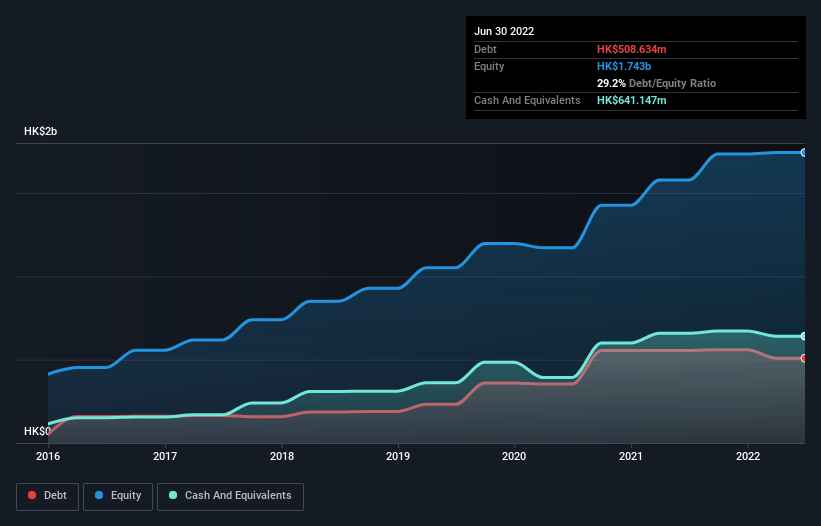Click the 29.2% Debt/Equity Ratio text
Image resolution: width=821 pixels, height=526 pixels.
tap(656, 83)
